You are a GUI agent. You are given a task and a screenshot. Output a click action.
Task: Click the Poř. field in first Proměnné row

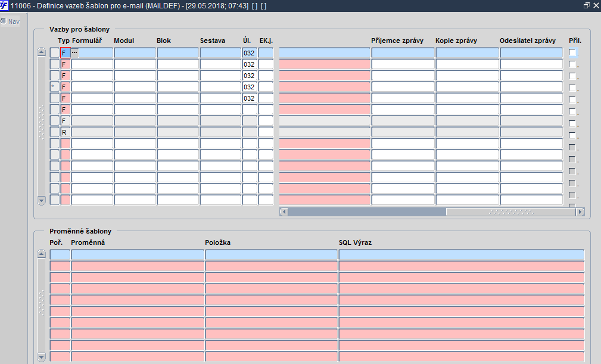tap(60, 255)
